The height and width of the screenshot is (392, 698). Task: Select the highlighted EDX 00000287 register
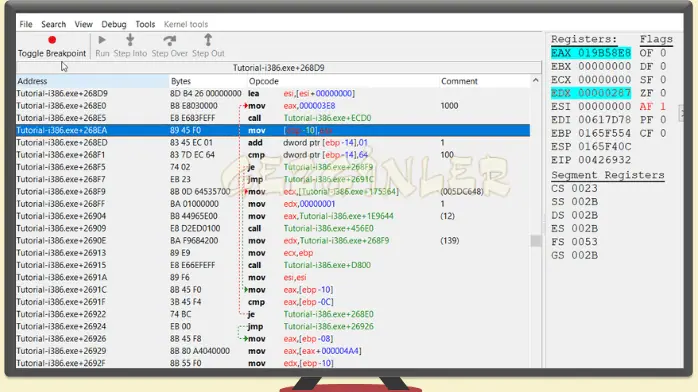[591, 93]
